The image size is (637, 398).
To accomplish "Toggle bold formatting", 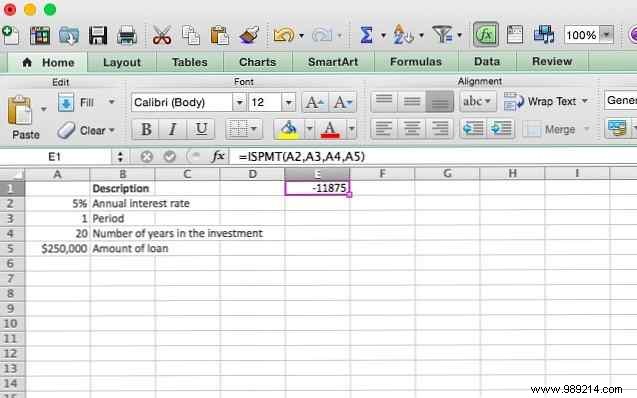I will tap(146, 130).
